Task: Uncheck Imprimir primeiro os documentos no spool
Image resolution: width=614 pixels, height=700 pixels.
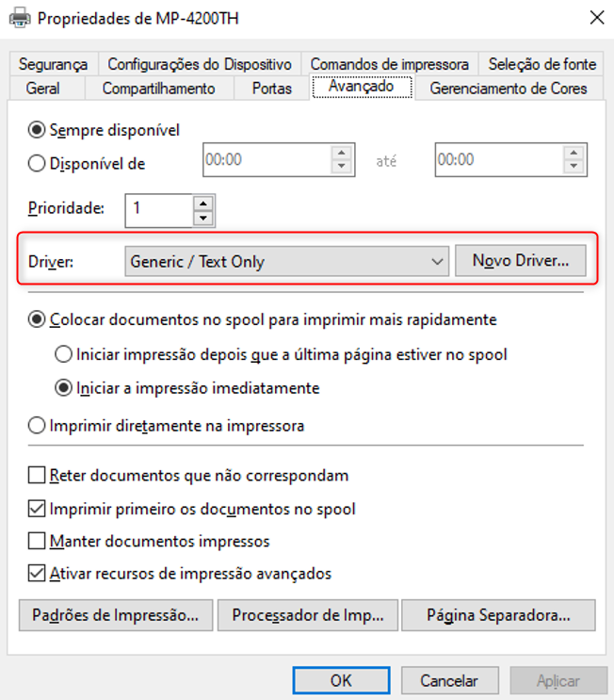Action: [38, 509]
